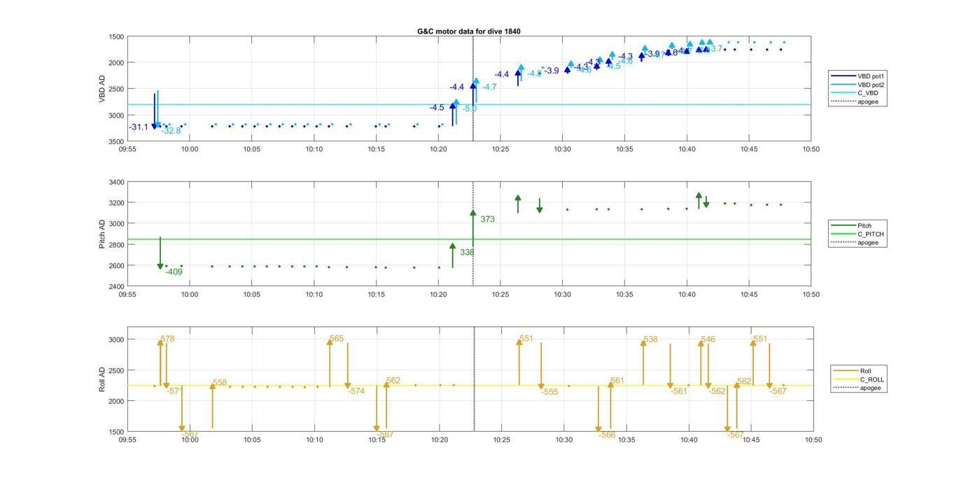Viewport: 980px width, 485px height.
Task: Click the "VBD AD" y-axis label
Action: 102,89
